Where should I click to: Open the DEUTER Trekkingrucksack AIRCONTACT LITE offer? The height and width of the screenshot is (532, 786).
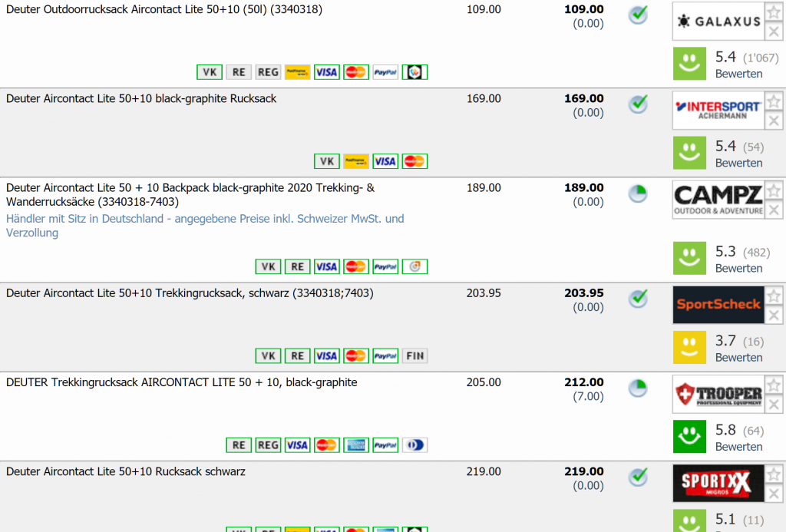pyautogui.click(x=181, y=382)
